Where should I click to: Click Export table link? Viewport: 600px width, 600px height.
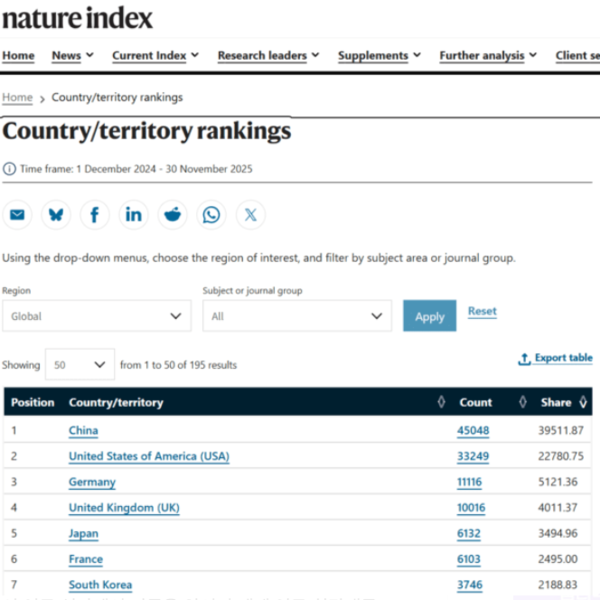555,358
